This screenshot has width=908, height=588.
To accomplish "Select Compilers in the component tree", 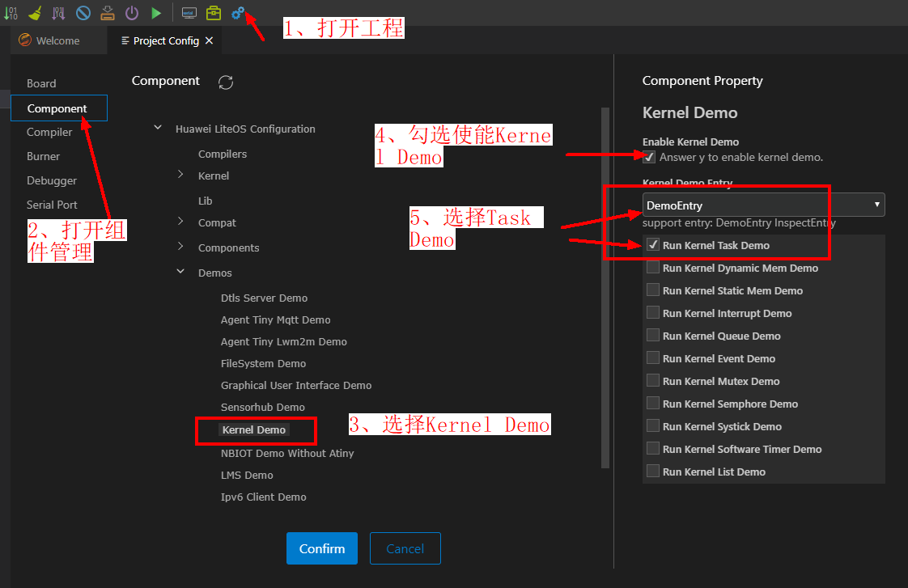I will [223, 154].
